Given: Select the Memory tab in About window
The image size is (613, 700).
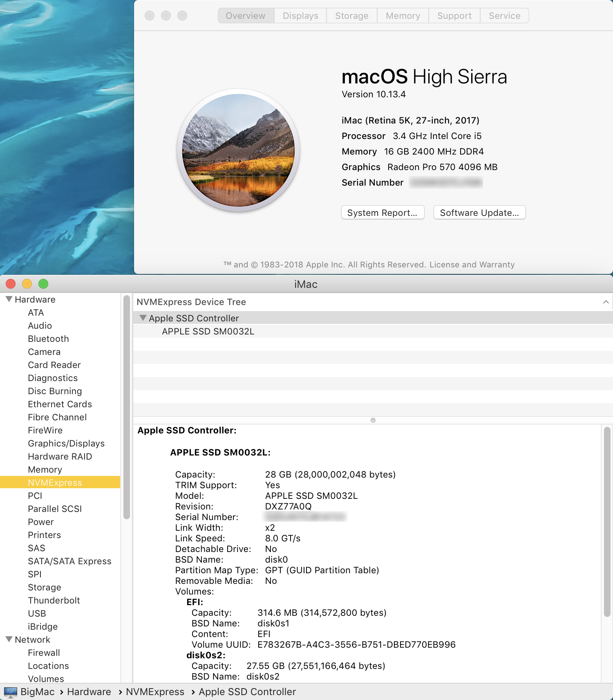Looking at the screenshot, I should point(403,16).
